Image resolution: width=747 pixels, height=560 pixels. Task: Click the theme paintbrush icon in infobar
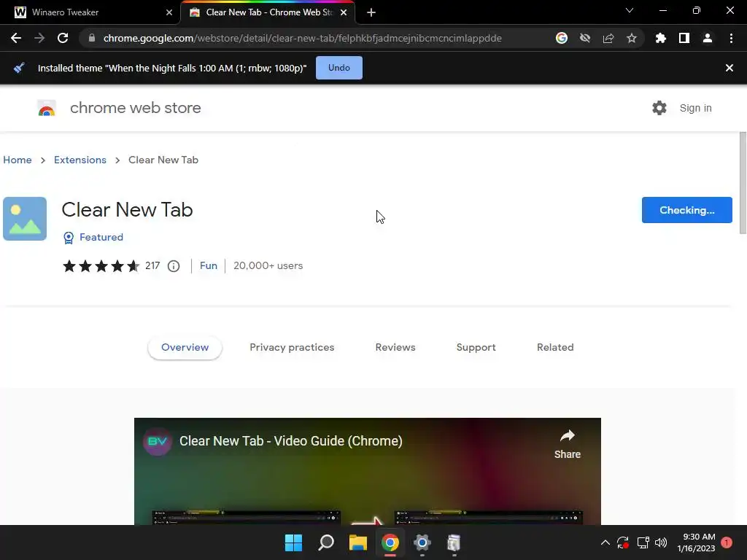click(x=19, y=68)
